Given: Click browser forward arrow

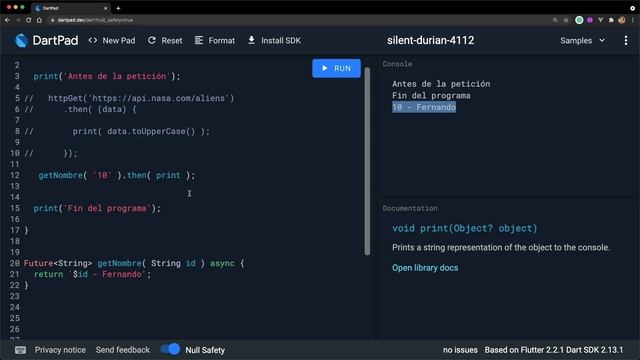Looking at the screenshot, I should 18,20.
